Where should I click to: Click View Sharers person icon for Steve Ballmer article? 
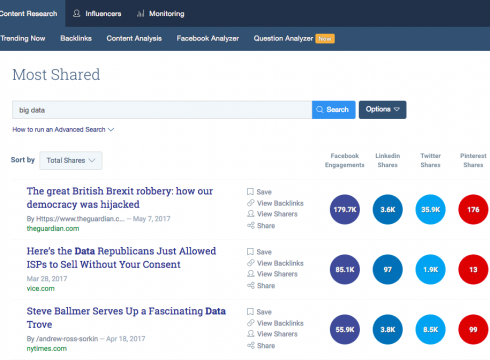pyautogui.click(x=251, y=334)
